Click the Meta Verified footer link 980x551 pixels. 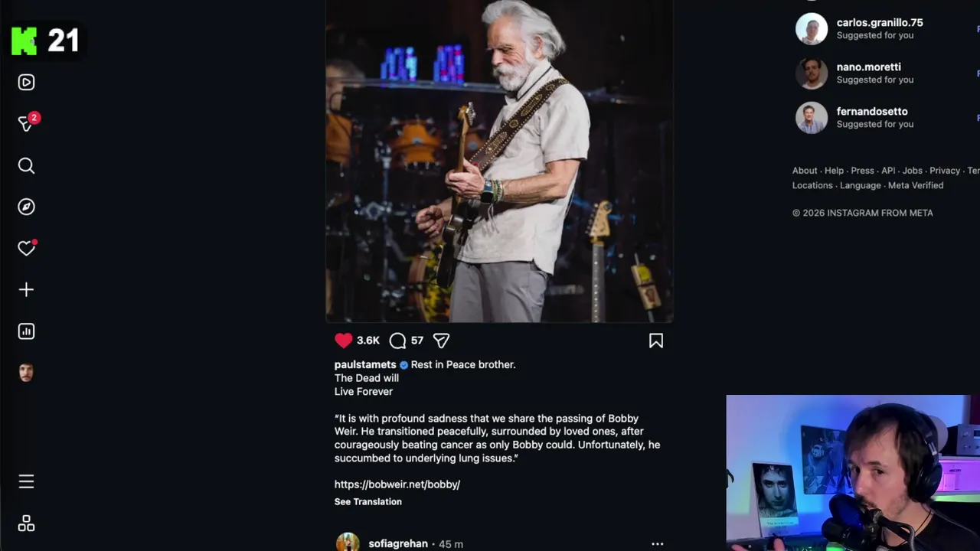pyautogui.click(x=916, y=185)
